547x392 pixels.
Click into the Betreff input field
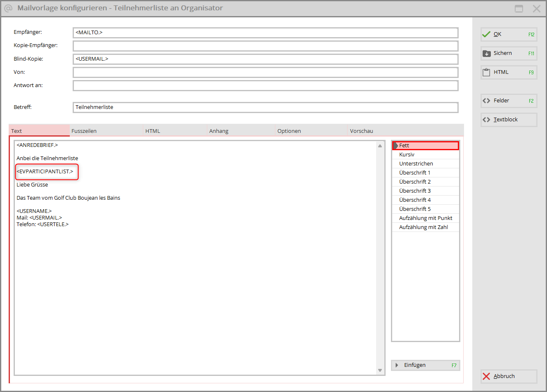265,107
